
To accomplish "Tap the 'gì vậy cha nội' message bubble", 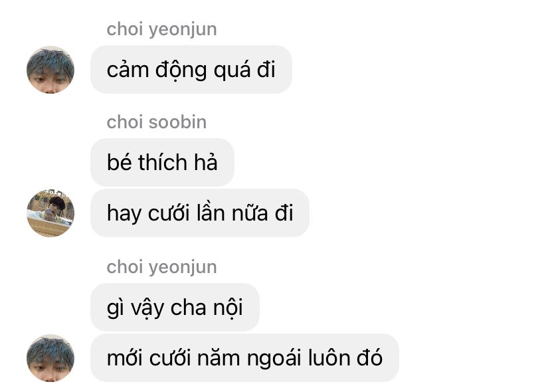I will pyautogui.click(x=175, y=308).
